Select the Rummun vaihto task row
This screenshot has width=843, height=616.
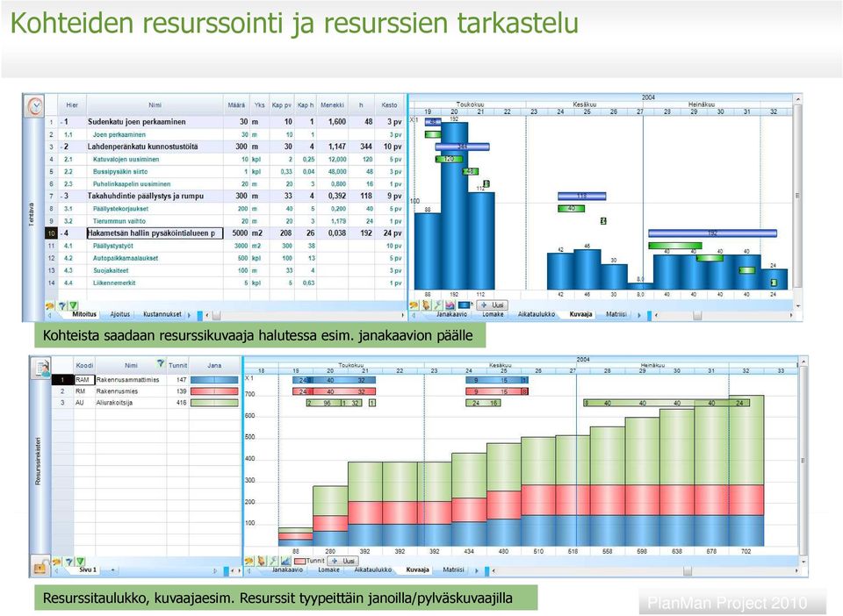click(x=226, y=221)
